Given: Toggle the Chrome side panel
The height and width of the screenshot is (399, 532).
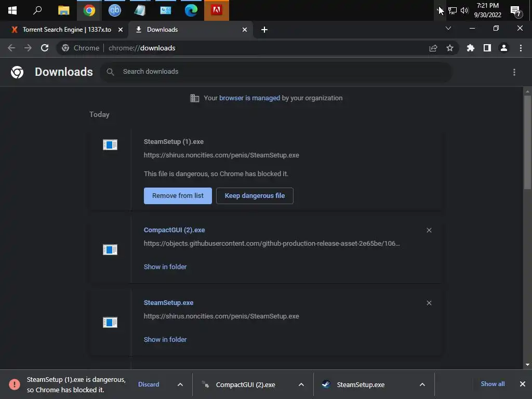Looking at the screenshot, I should tap(487, 48).
